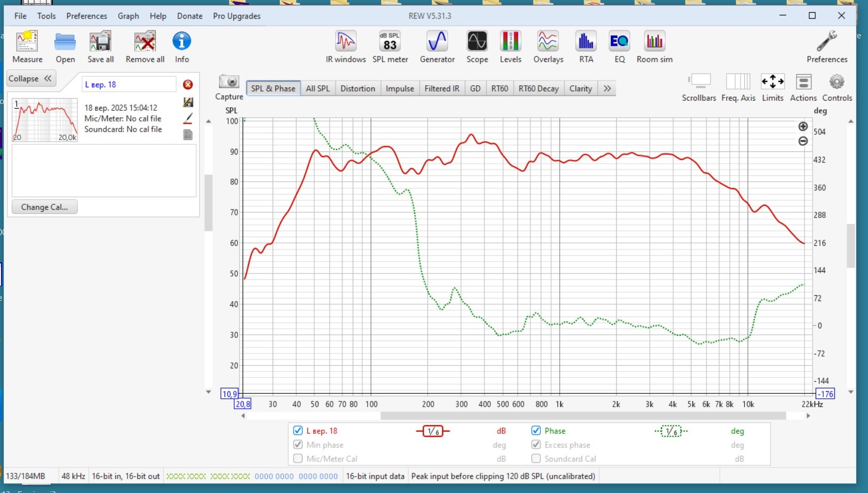Toggle graph Scrollbars
868x493 pixels.
699,87
